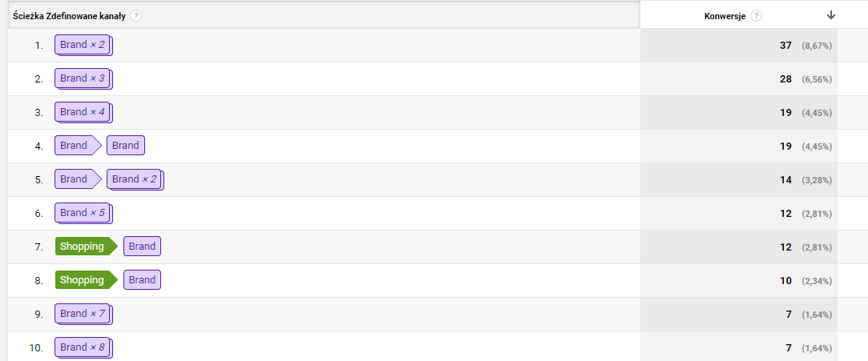Click help icon beside Ścieżka Zdefiniowane kanały
868x361 pixels.
point(136,16)
